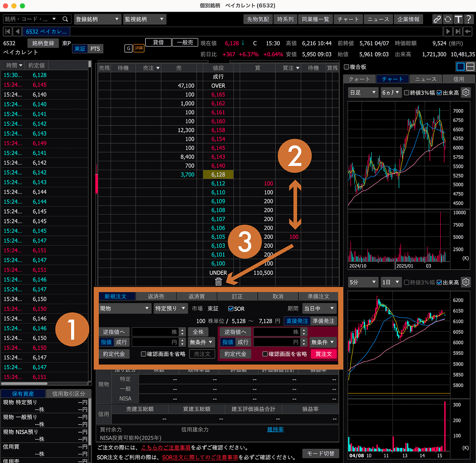The height and width of the screenshot is (463, 476).
Task: Click highlighted 6,128 price cell
Action: coord(218,175)
